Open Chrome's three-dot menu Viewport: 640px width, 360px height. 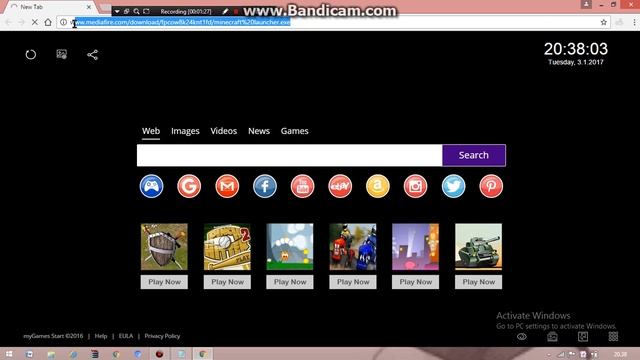634,22
